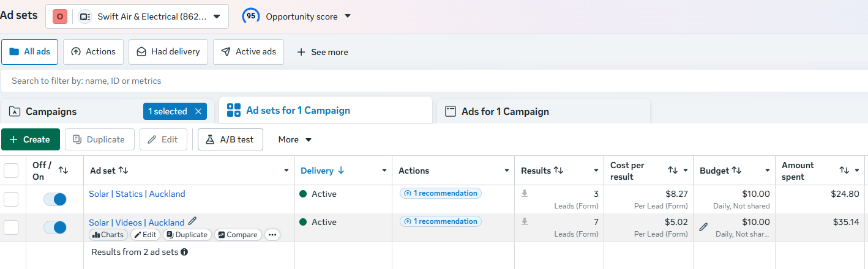Toggle off Solar Statics Auckland ad set
Image resolution: width=868 pixels, height=269 pixels.
55,199
